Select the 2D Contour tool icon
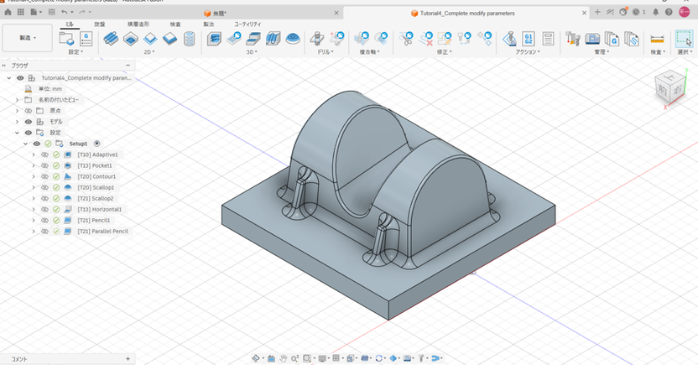698x365 pixels. pos(170,39)
